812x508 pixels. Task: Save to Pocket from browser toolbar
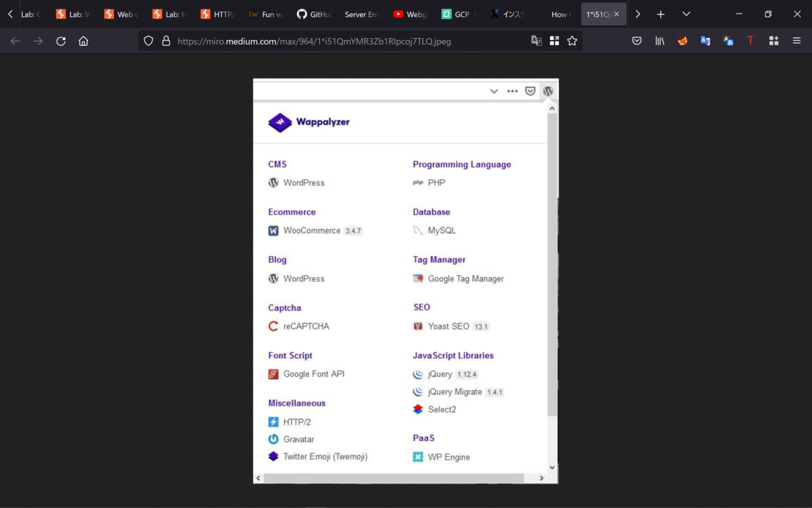(637, 41)
